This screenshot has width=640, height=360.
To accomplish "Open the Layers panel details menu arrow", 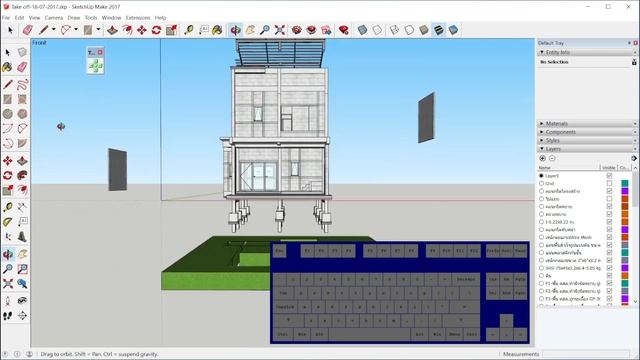I will [x=633, y=158].
